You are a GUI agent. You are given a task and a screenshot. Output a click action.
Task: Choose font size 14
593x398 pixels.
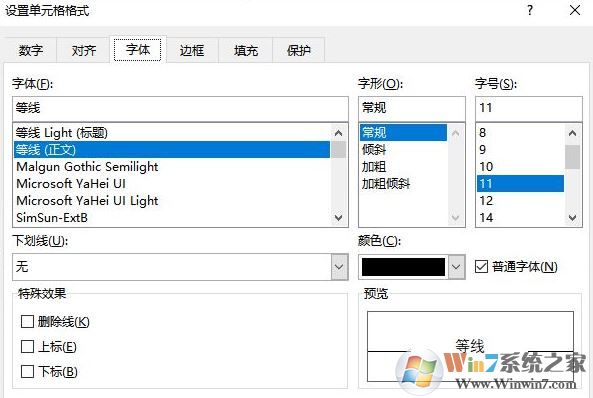click(x=520, y=218)
